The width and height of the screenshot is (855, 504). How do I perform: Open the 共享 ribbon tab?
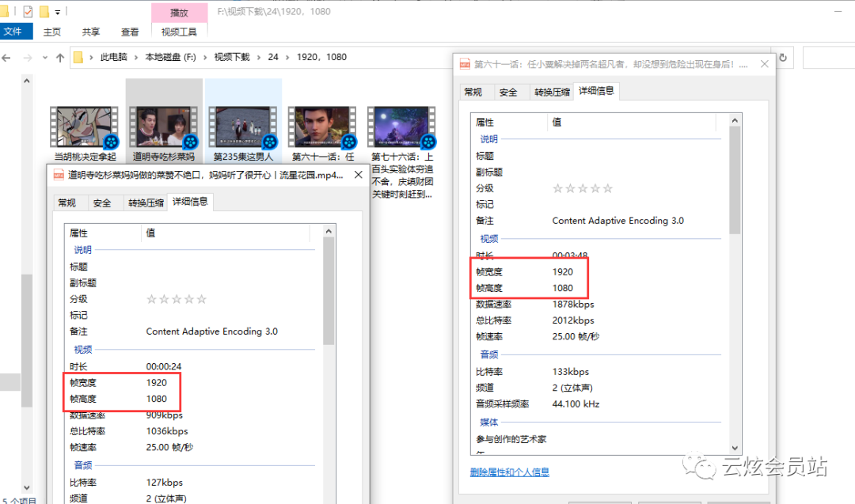pos(91,32)
